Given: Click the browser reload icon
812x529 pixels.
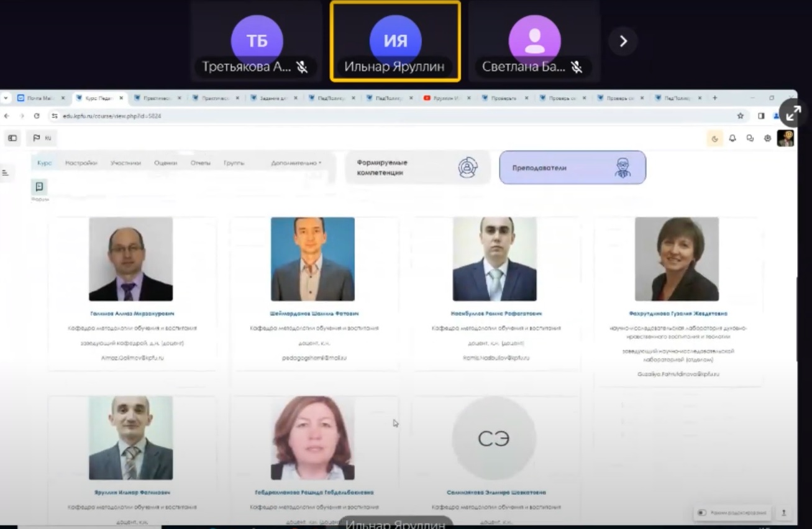Looking at the screenshot, I should [x=37, y=116].
